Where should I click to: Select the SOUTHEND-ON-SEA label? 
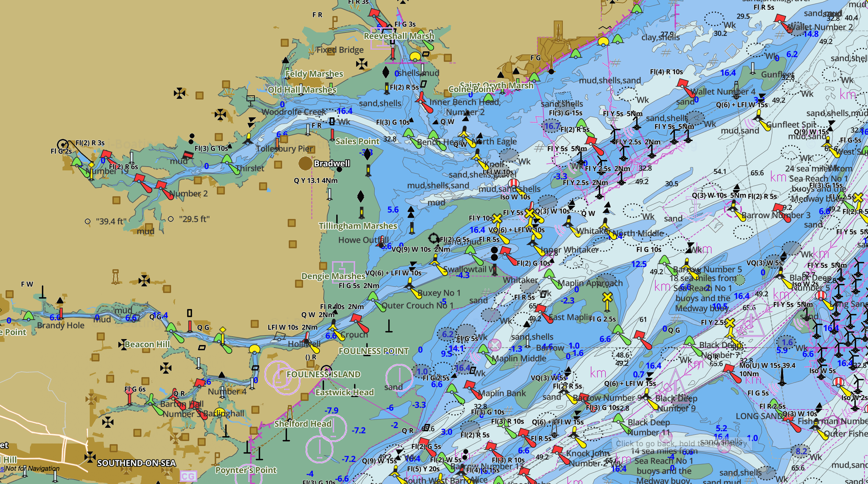coord(136,463)
